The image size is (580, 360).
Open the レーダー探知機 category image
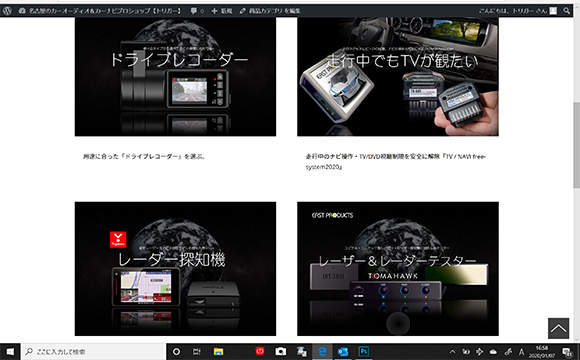coord(175,269)
